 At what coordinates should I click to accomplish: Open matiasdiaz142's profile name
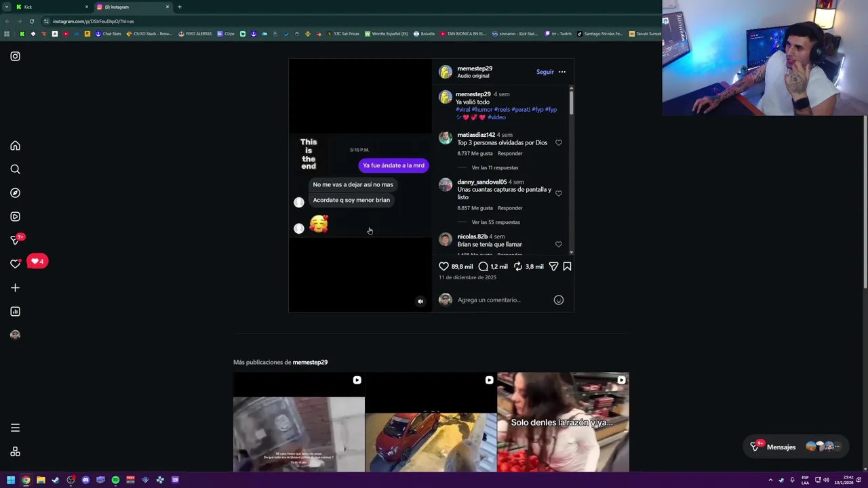pyautogui.click(x=476, y=135)
